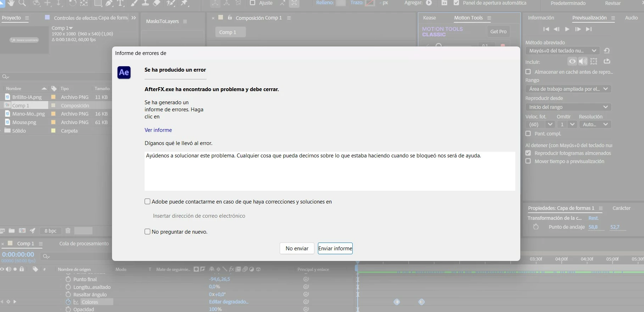The height and width of the screenshot is (312, 644).
Task: Uncheck Reproducir fotogramas almacenados
Action: tap(528, 153)
